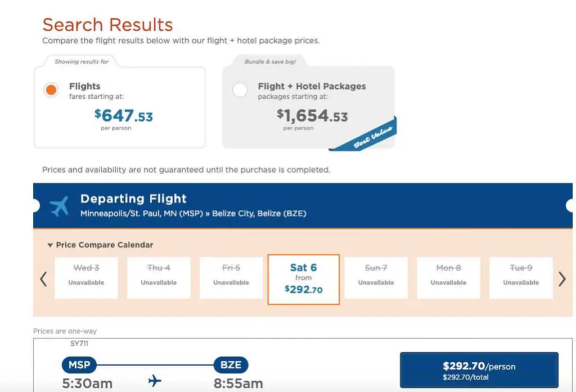The image size is (576, 392).
Task: Collapse the Price Compare Calendar triangle
Action: tap(50, 245)
